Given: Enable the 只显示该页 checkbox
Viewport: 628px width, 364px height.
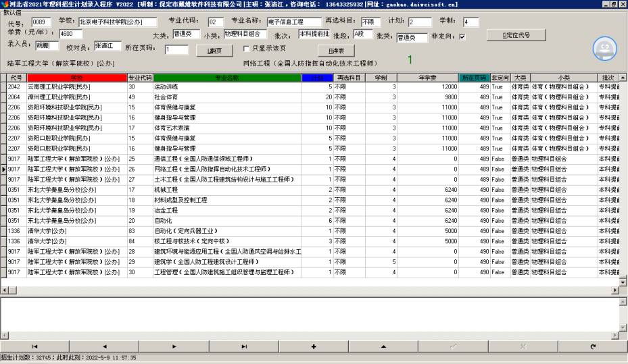Looking at the screenshot, I should (247, 49).
